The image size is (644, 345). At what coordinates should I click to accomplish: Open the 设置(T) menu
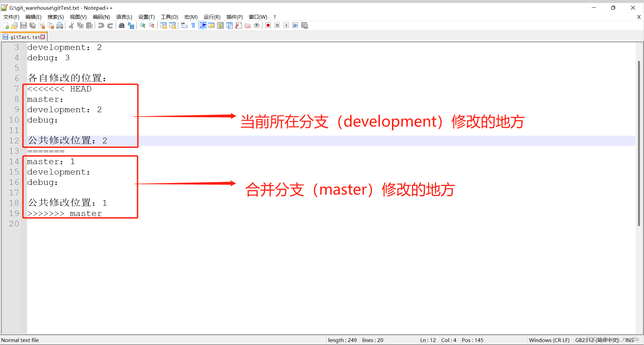click(x=147, y=17)
